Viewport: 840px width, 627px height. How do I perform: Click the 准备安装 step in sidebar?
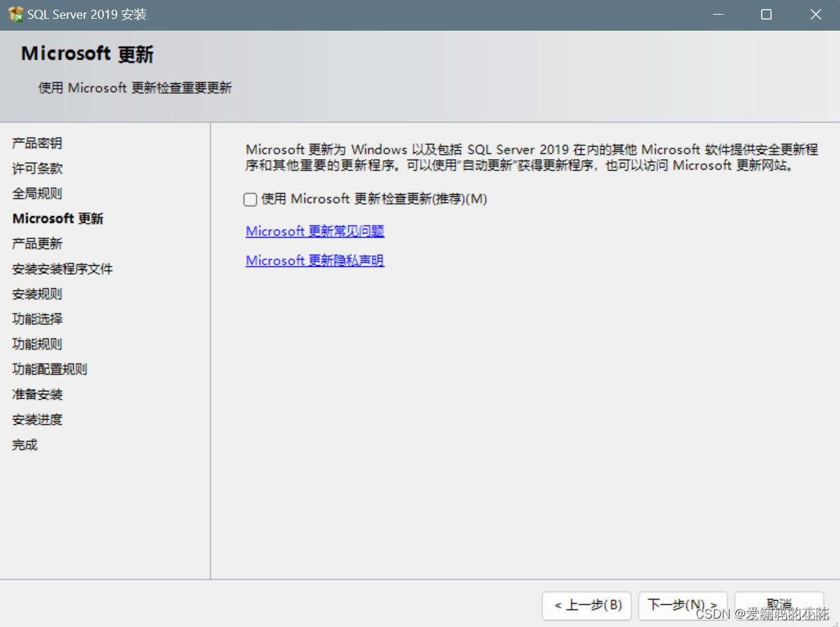(x=37, y=395)
